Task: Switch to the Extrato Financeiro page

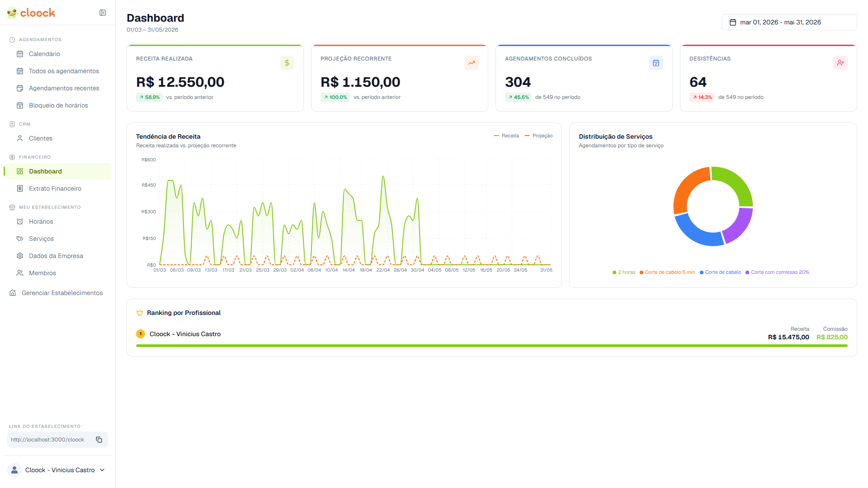Action: point(55,188)
